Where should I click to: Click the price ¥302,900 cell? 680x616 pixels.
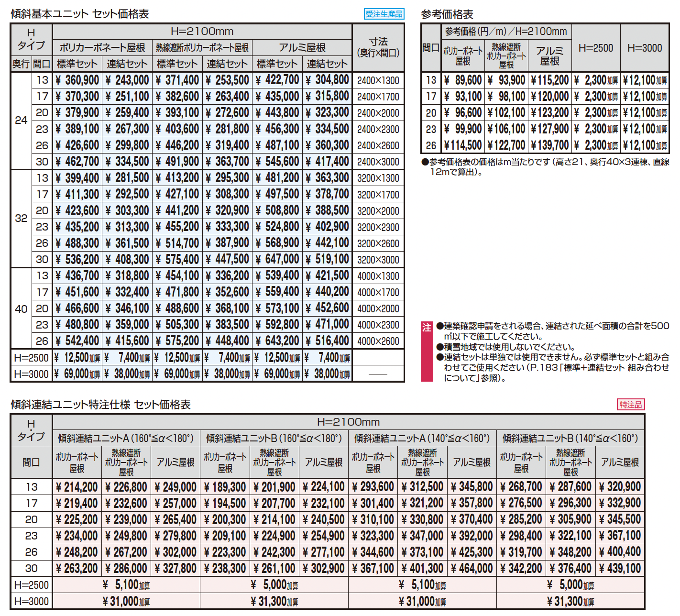point(324,569)
